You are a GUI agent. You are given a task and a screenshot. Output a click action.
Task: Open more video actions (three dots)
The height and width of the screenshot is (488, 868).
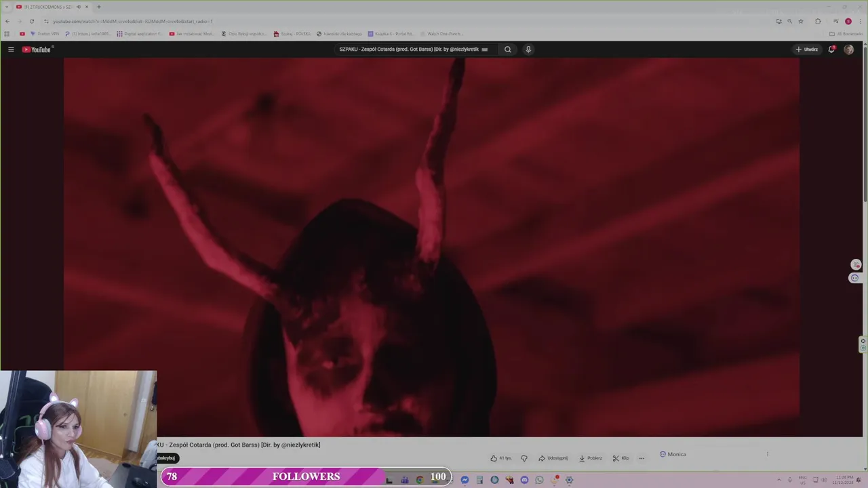pos(642,458)
